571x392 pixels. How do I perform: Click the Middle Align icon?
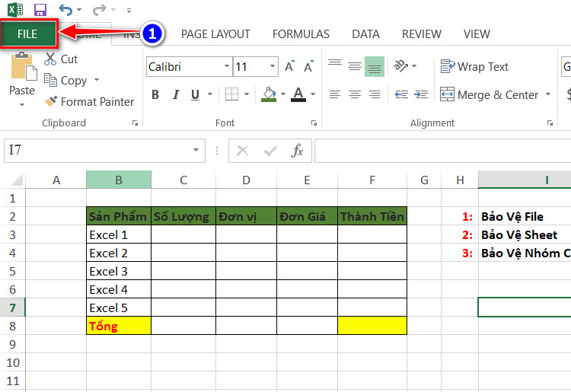(x=355, y=66)
